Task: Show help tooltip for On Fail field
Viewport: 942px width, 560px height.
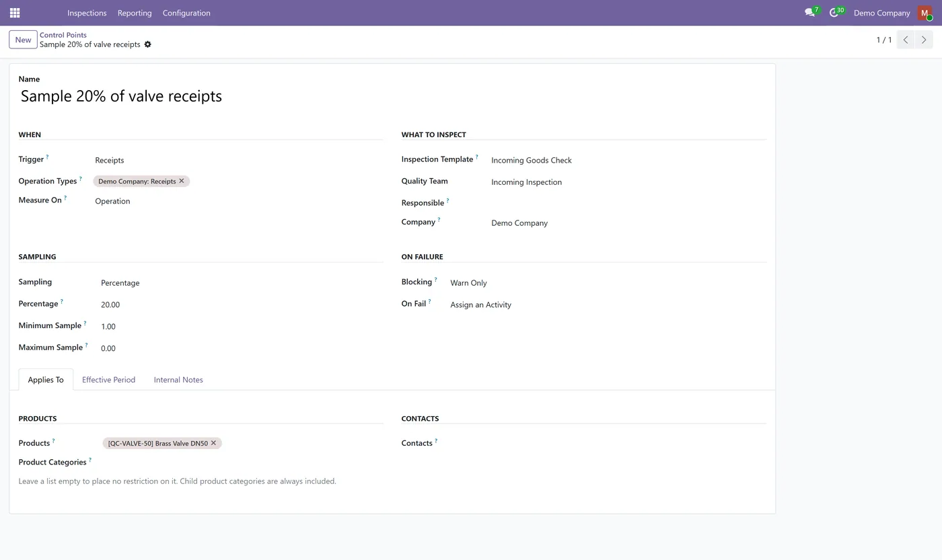Action: [x=429, y=301]
